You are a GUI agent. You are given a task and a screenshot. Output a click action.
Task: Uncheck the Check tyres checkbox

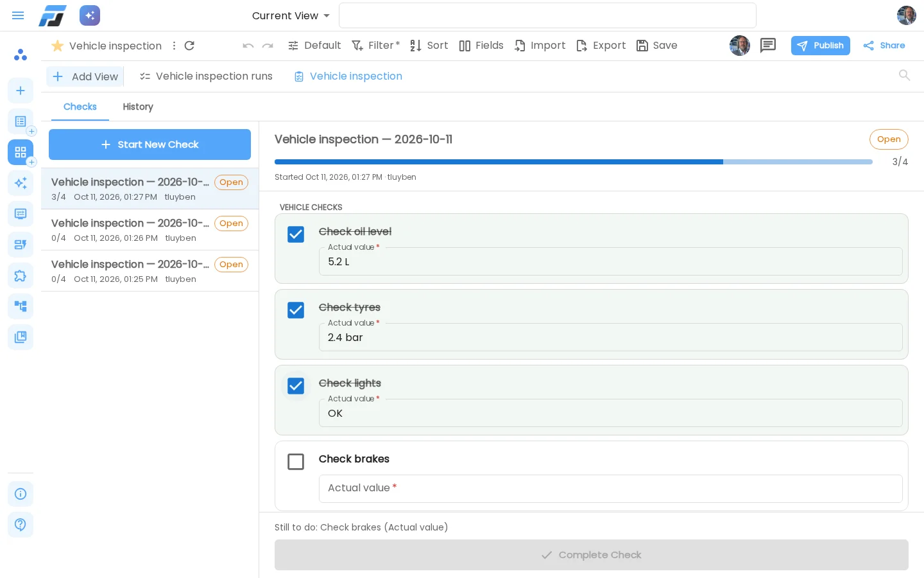coord(296,310)
